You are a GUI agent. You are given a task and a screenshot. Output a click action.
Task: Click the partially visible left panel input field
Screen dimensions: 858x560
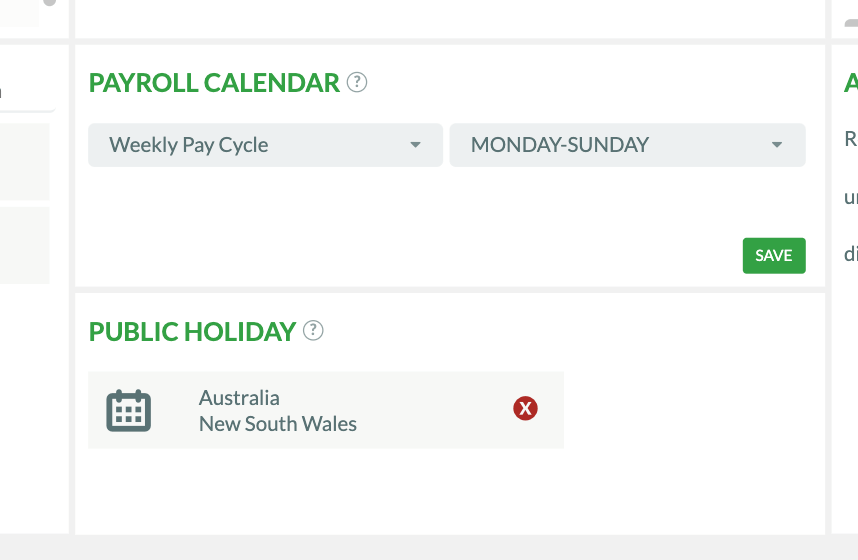(x=27, y=92)
